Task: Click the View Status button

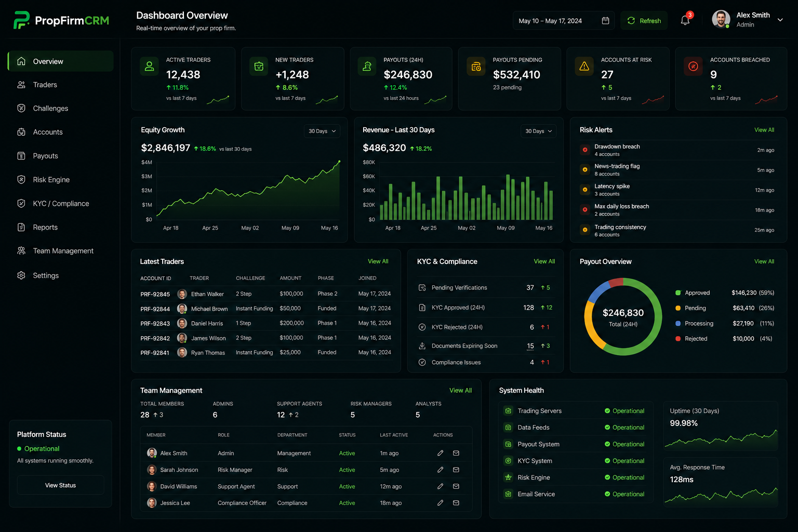Action: click(60, 485)
